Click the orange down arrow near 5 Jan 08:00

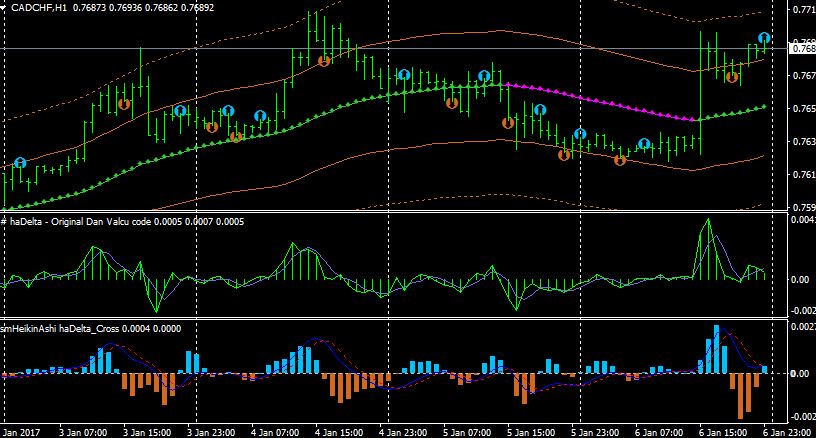(x=452, y=102)
